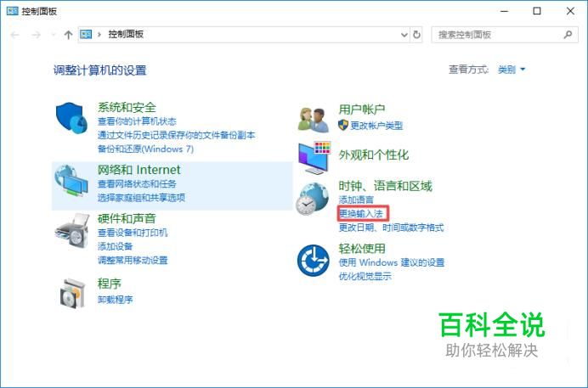This screenshot has width=588, height=388.
Task: Click 卸载程序 link
Action: point(115,300)
